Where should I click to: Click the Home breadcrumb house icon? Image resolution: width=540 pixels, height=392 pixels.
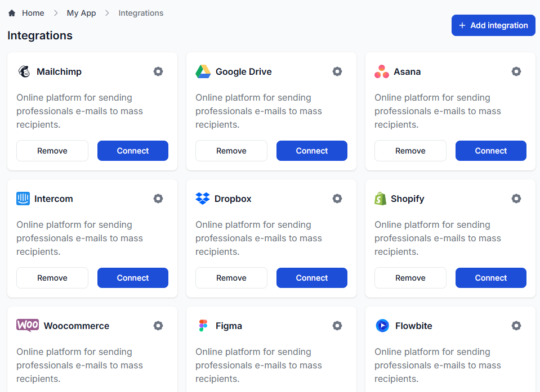coord(12,13)
